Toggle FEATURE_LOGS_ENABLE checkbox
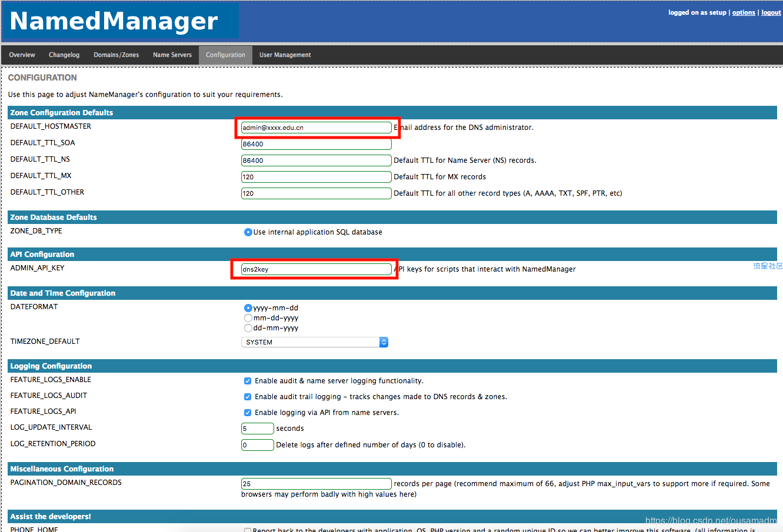The height and width of the screenshot is (532, 783). click(248, 381)
